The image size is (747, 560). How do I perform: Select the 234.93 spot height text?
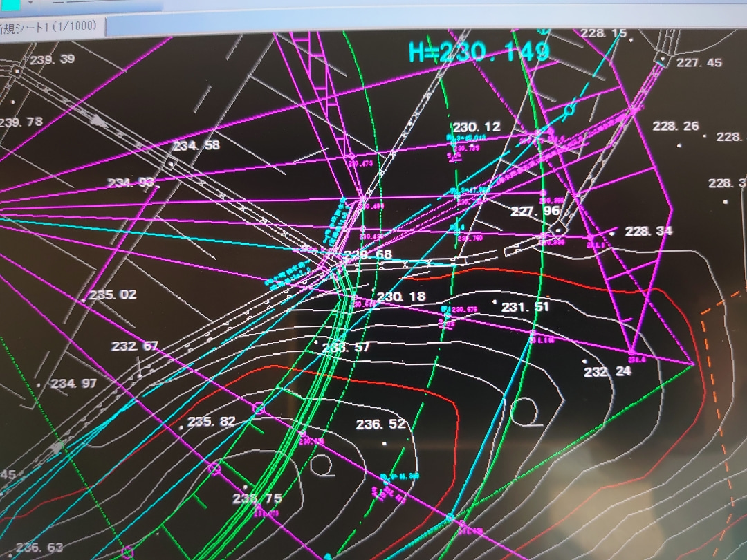point(131,183)
